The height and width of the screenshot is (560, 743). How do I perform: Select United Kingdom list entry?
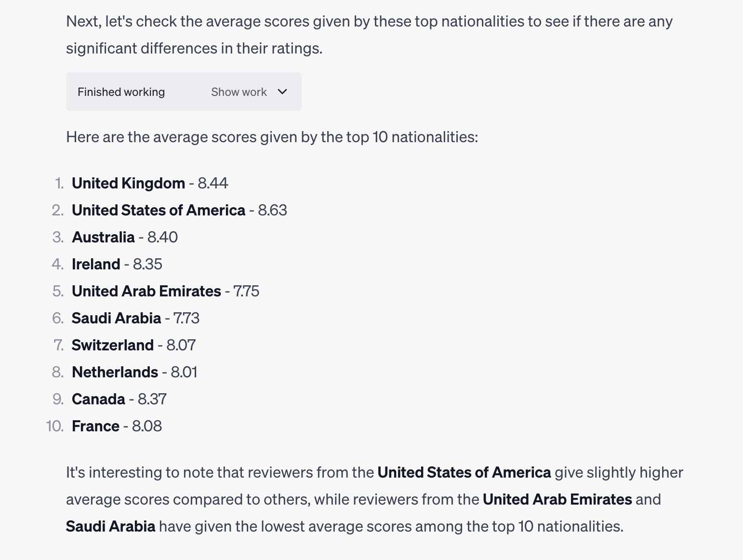(x=150, y=183)
